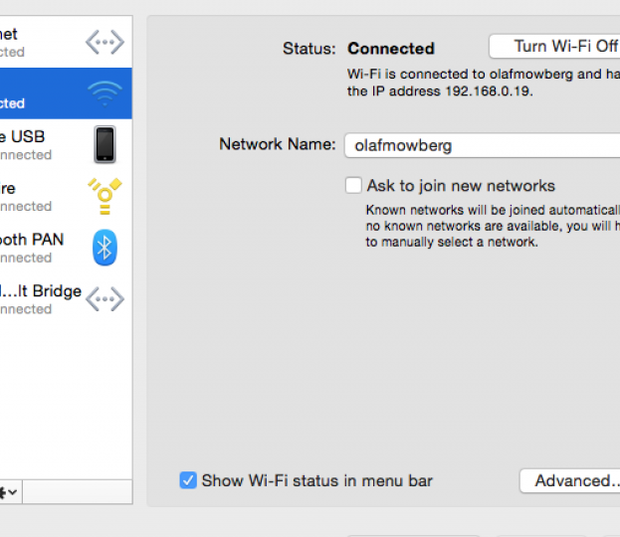Click the Status label
The image size is (620, 537).
click(x=309, y=49)
